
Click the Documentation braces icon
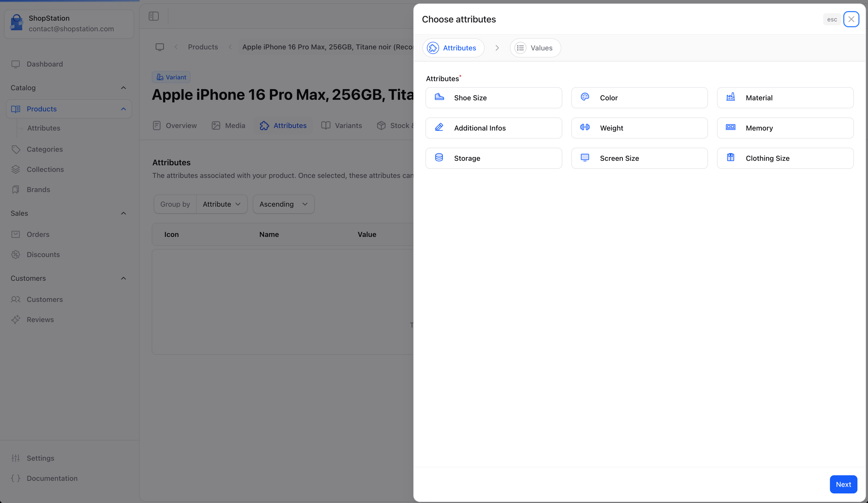point(15,478)
